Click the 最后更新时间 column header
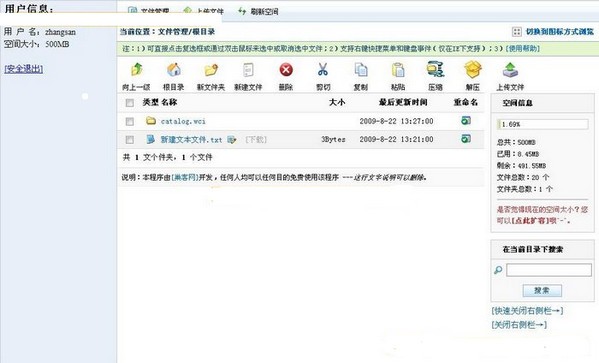 403,102
